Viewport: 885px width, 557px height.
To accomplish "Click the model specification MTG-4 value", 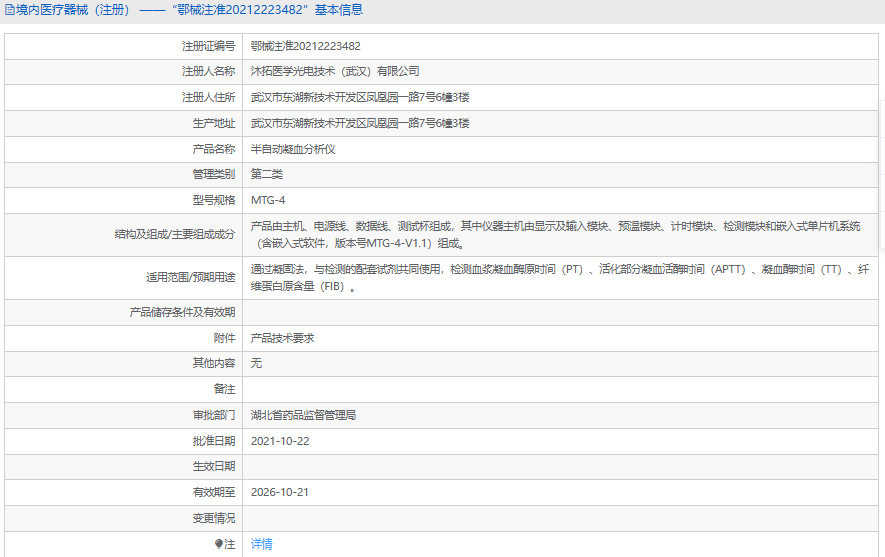I will coord(268,200).
